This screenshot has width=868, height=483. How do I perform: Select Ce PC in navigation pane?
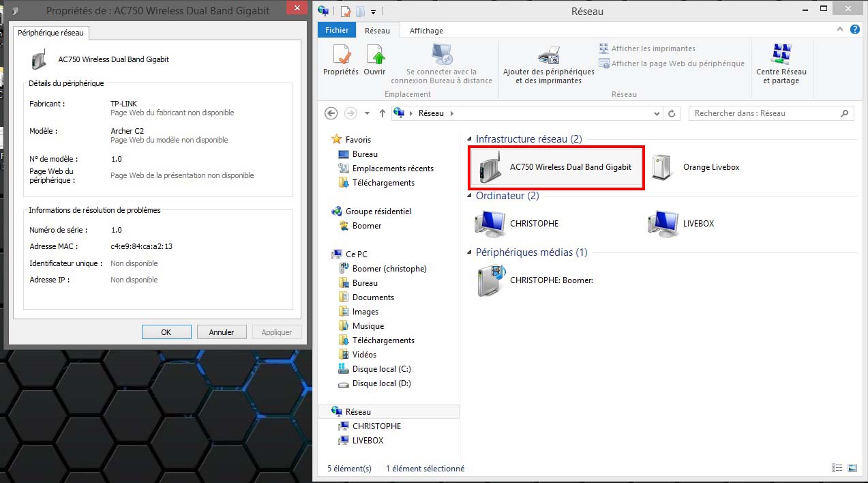(350, 254)
